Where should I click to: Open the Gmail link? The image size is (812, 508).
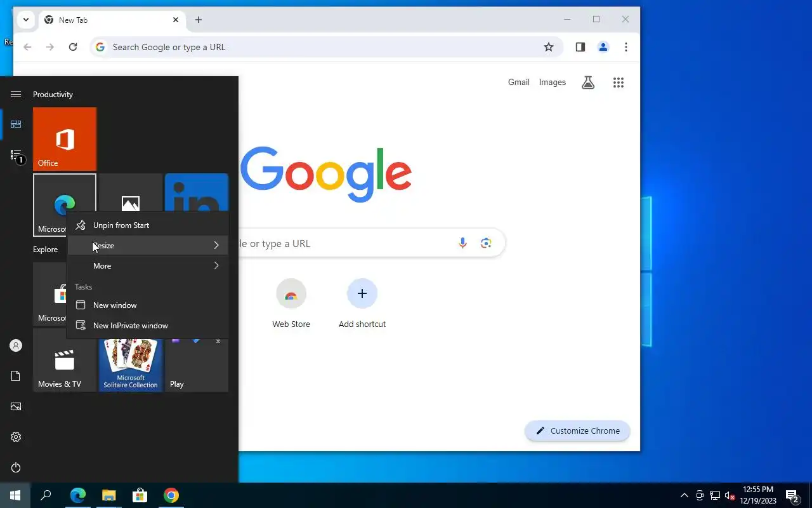pyautogui.click(x=519, y=82)
